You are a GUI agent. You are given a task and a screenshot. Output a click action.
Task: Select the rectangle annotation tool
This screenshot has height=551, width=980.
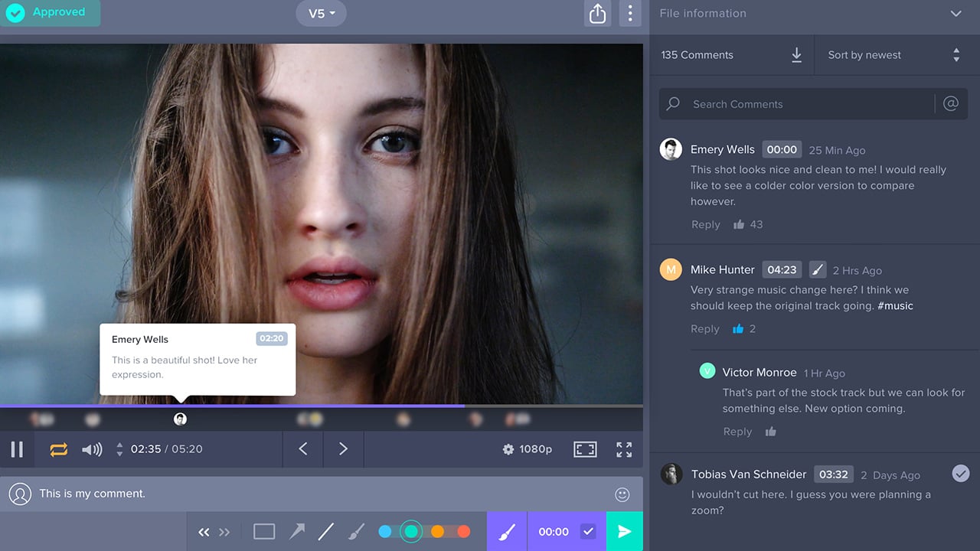click(x=264, y=531)
